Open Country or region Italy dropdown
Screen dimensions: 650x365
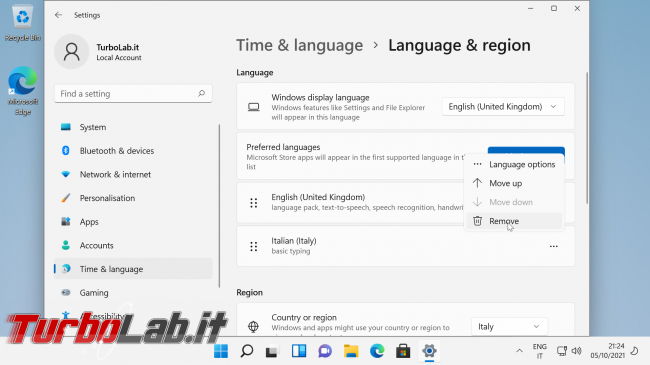point(509,326)
